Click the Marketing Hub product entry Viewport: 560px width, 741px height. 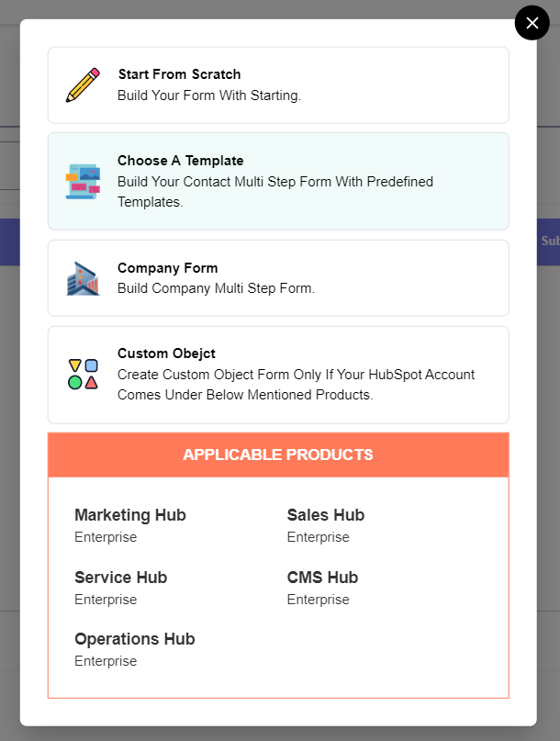[x=130, y=515]
